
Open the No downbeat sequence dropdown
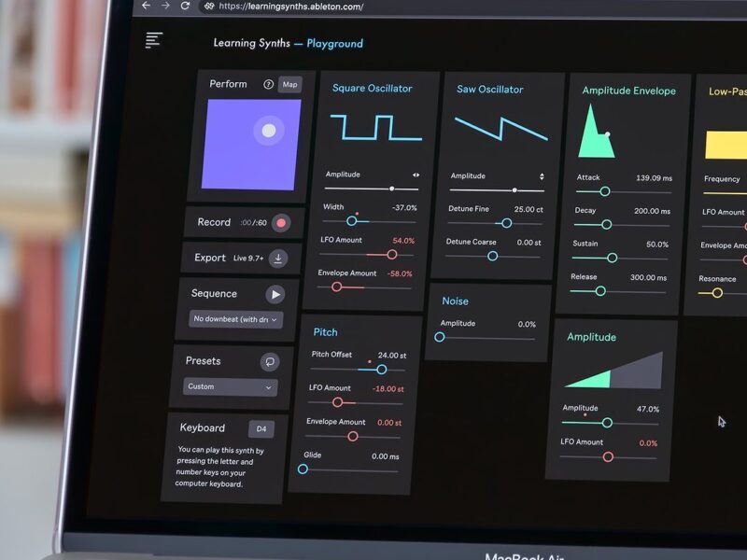[236, 319]
